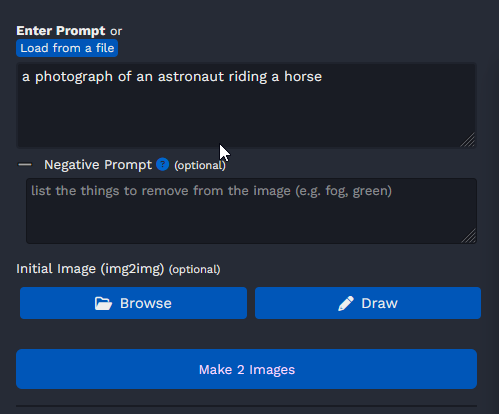Click (optional) beside Negative Prompt
Viewport: 499px width, 414px height.
pyautogui.click(x=200, y=165)
